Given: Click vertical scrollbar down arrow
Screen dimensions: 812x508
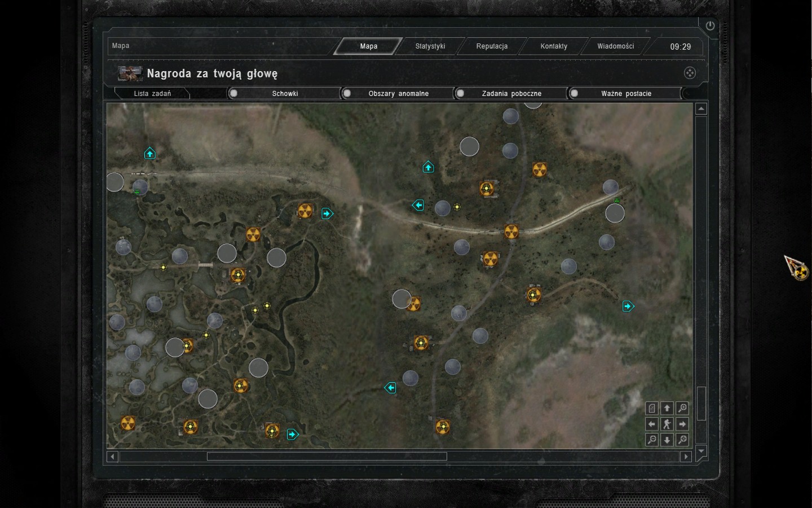Looking at the screenshot, I should click(x=701, y=450).
